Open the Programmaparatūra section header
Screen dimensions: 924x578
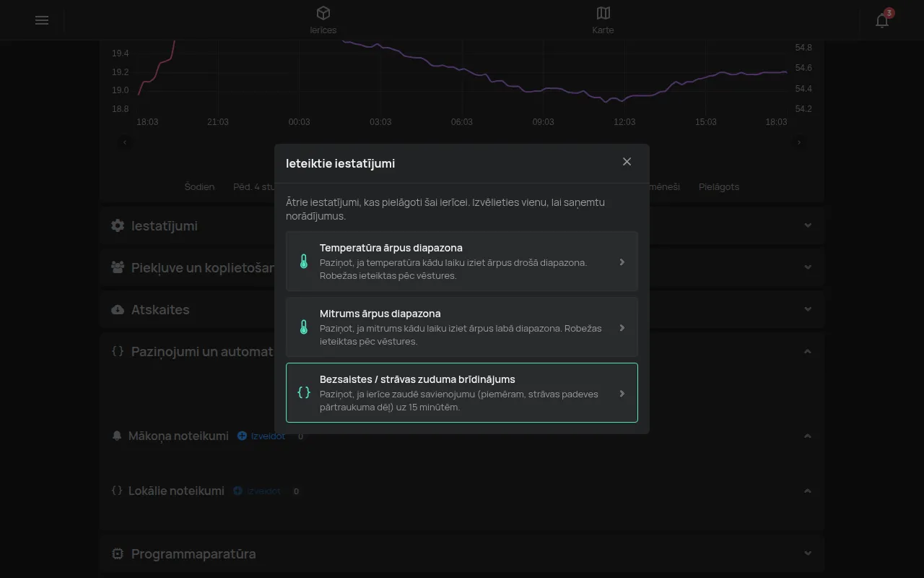tap(462, 553)
